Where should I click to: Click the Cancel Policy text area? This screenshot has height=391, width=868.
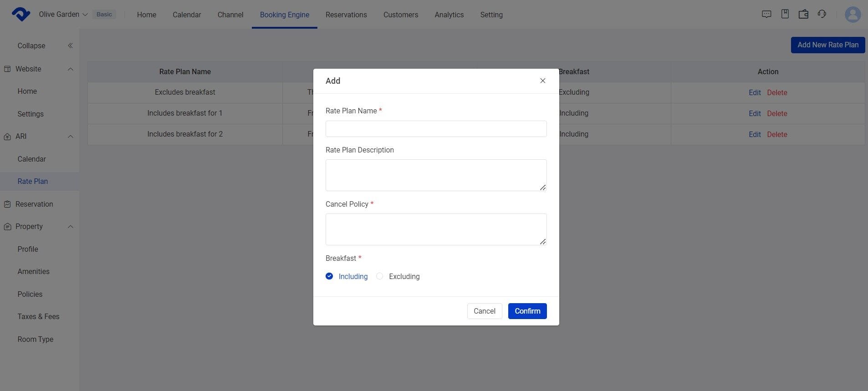(436, 229)
